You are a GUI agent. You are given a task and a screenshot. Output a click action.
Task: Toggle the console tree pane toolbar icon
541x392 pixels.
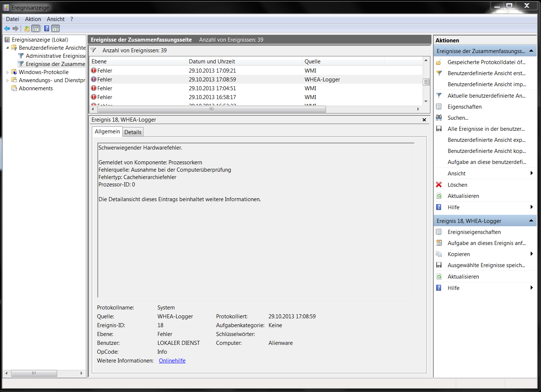[x=36, y=28]
